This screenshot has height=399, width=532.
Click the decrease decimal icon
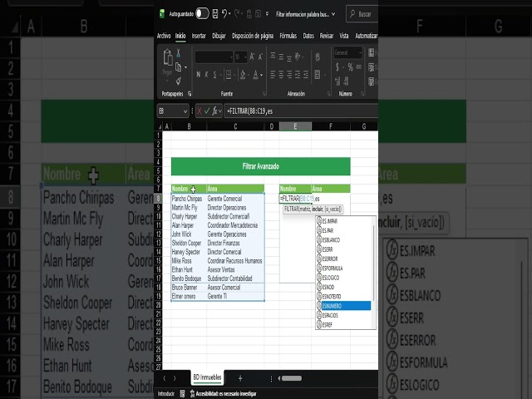(x=346, y=81)
